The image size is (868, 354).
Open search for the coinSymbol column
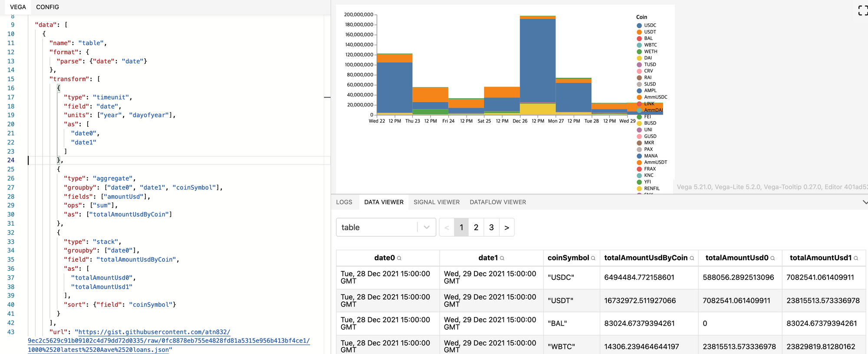(x=593, y=258)
